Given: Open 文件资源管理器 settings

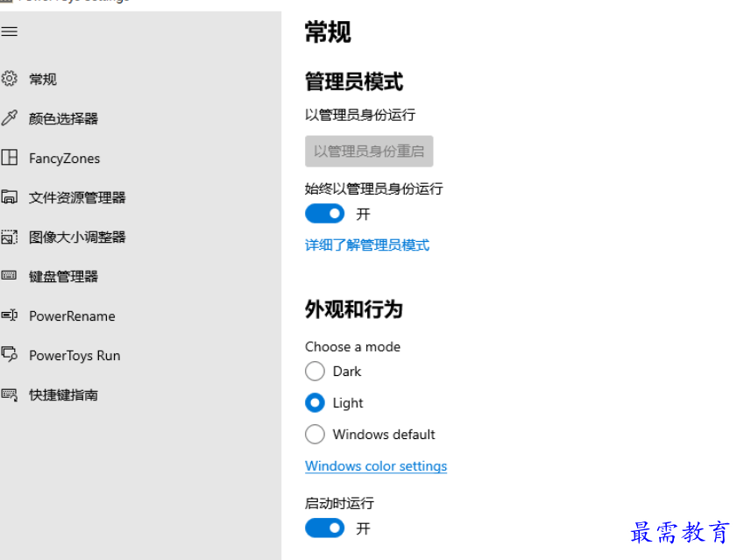Looking at the screenshot, I should coord(77,197).
